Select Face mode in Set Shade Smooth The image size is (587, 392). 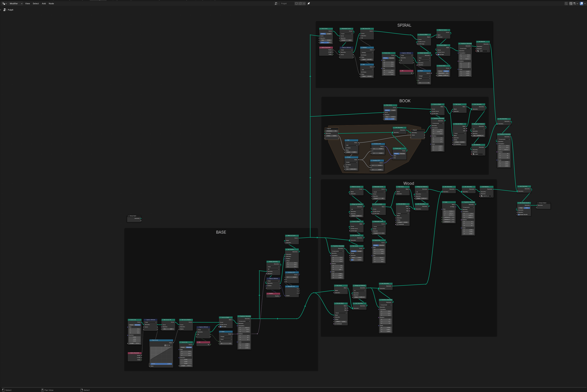(527, 208)
